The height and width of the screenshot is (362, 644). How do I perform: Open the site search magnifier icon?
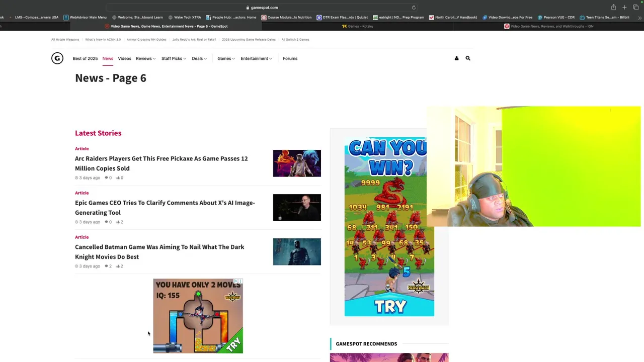pos(468,58)
